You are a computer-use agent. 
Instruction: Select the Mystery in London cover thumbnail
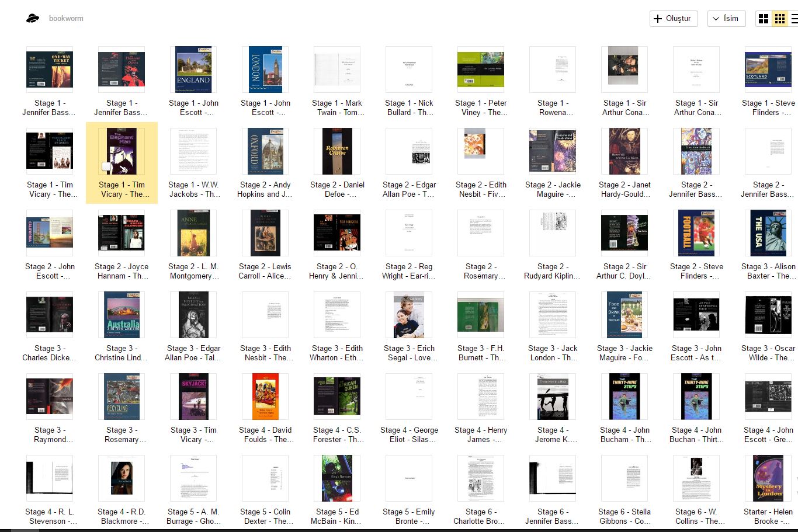pos(768,478)
